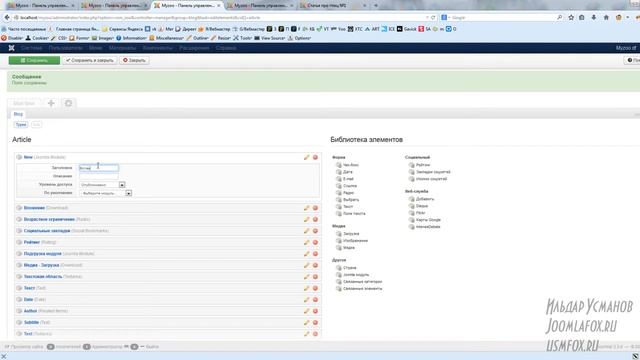This screenshot has height=360, width=640.
Task: Switch to the Блог tab
Action: [18, 114]
